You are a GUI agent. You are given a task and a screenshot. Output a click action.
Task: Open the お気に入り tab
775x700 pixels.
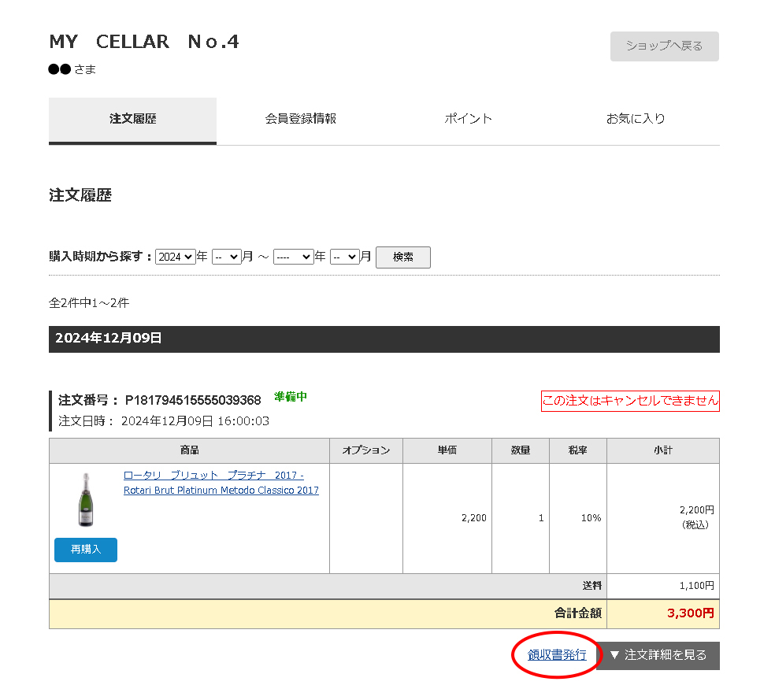tap(635, 120)
